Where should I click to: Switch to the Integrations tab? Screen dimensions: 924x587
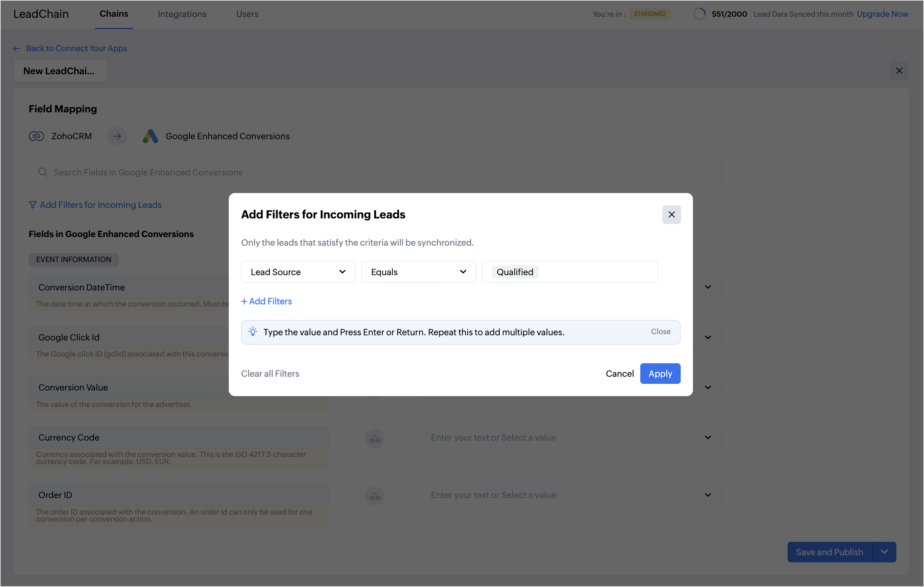(x=182, y=14)
